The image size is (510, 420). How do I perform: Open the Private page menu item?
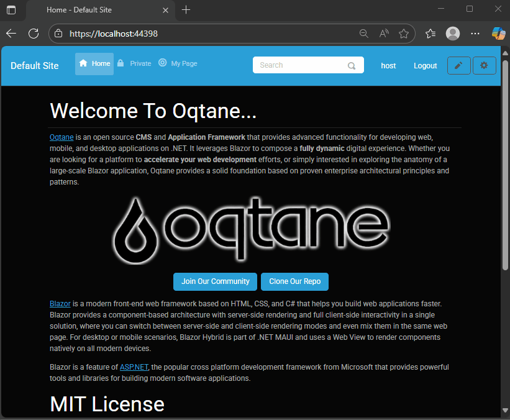134,63
